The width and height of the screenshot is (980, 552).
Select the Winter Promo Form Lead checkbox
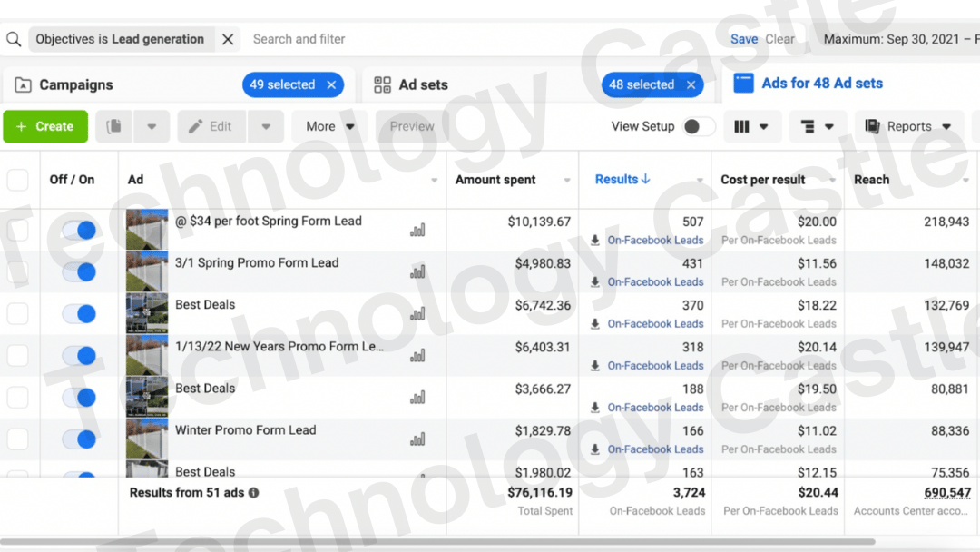click(18, 439)
